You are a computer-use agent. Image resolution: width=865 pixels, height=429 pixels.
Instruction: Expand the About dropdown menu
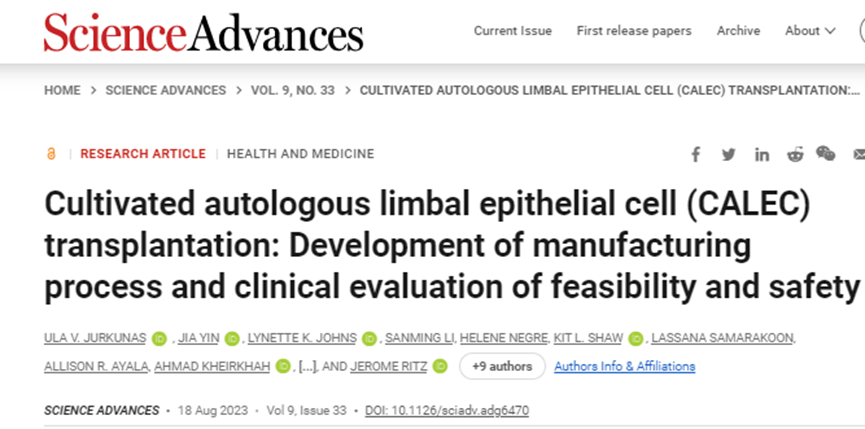(x=810, y=31)
